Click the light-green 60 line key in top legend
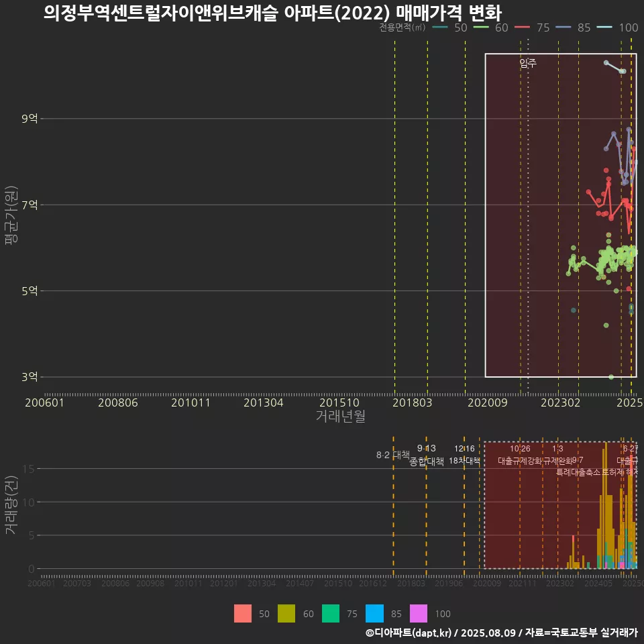The height and width of the screenshot is (644, 644). [x=481, y=28]
